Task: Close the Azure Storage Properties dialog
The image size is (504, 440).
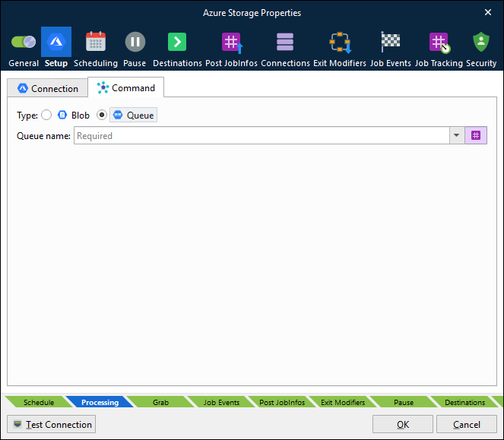Action: (x=488, y=12)
